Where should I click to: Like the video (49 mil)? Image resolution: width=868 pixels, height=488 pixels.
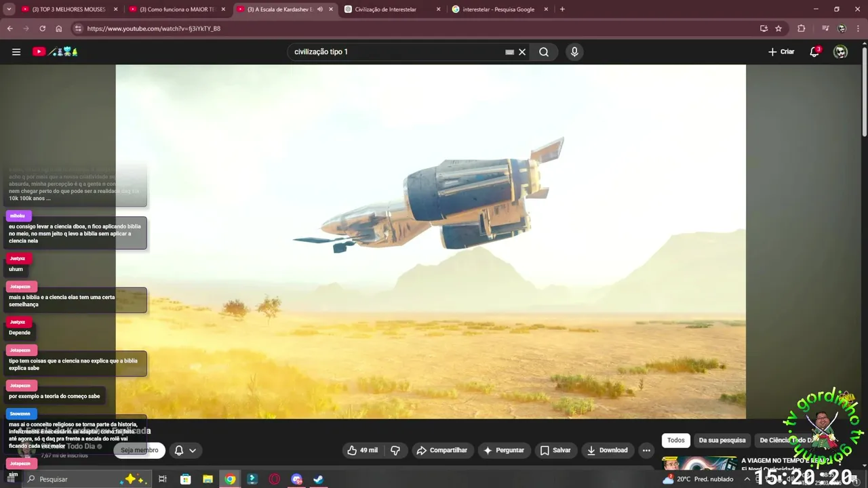[x=363, y=450]
